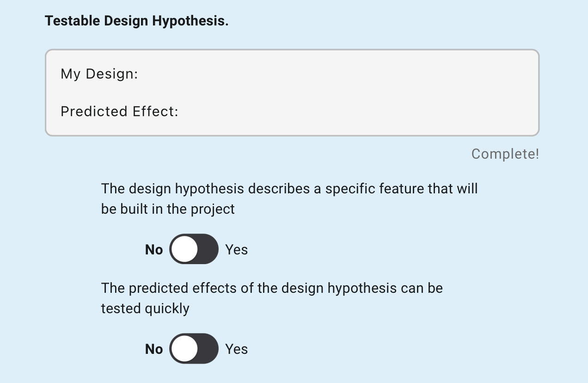Toggle the tested quickly criterion switch

(x=194, y=349)
